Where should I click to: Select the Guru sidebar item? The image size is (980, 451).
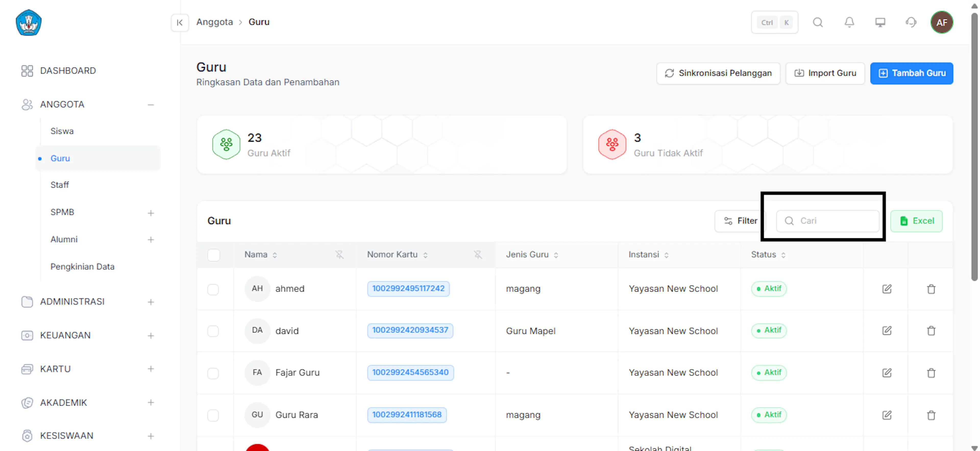tap(98, 158)
